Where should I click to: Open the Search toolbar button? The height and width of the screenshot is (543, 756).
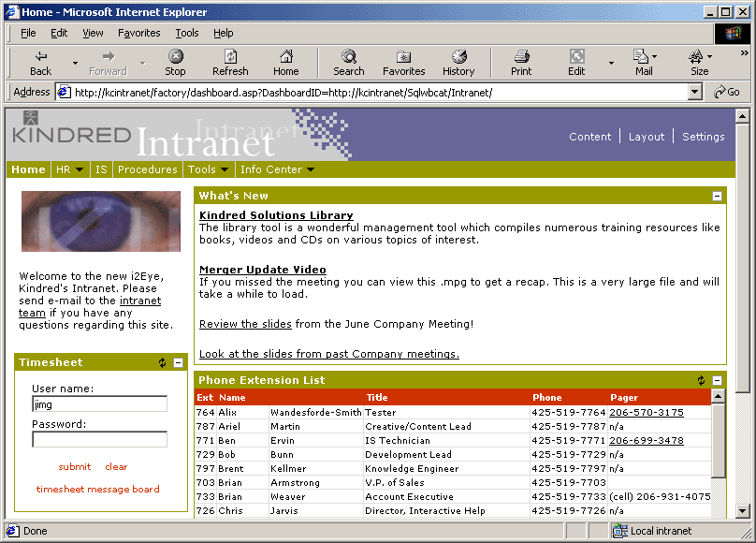(349, 63)
